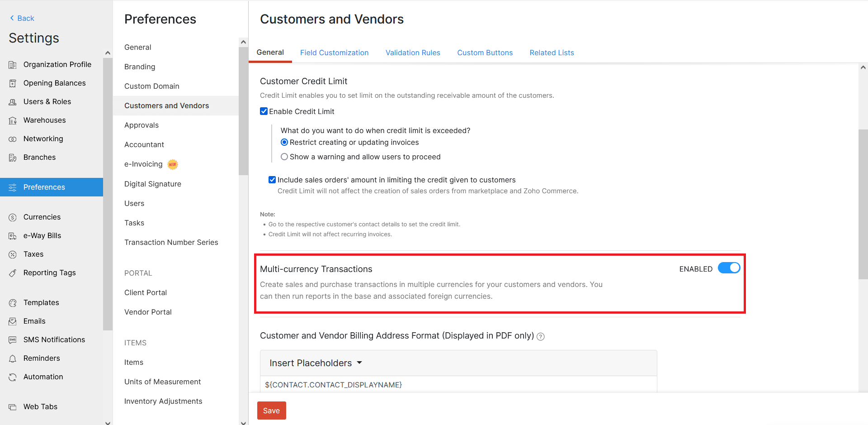The height and width of the screenshot is (425, 868).
Task: Click the Currencies icon in sidebar
Action: pos(13,217)
